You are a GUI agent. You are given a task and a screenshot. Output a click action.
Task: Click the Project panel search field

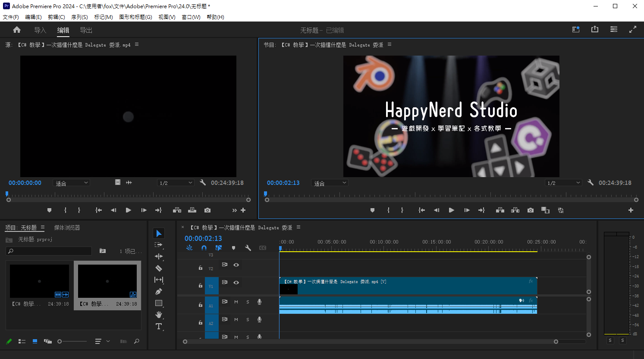click(x=49, y=251)
